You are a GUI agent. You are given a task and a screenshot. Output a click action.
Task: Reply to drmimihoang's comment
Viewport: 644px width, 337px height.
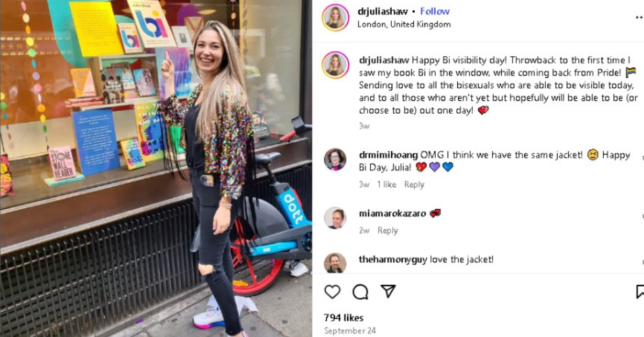click(414, 185)
